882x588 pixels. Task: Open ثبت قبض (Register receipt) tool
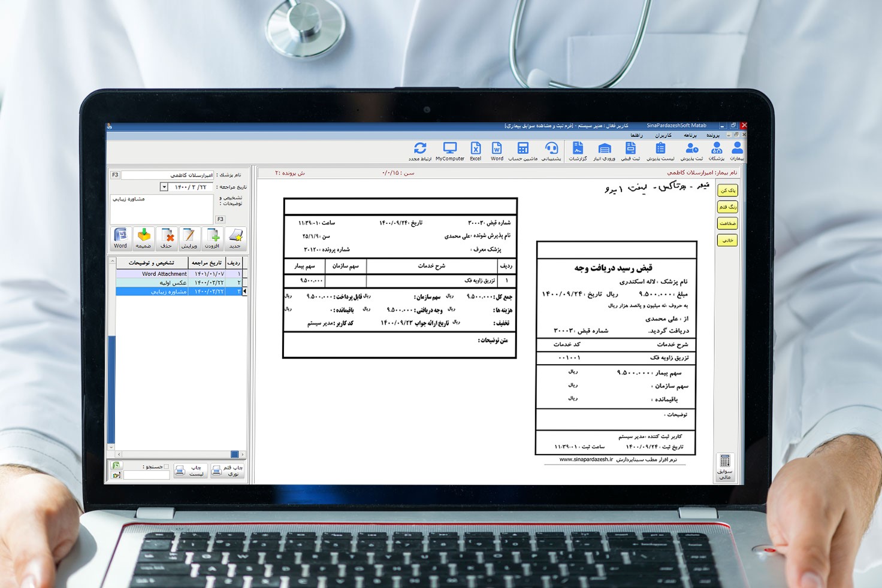[x=630, y=151]
